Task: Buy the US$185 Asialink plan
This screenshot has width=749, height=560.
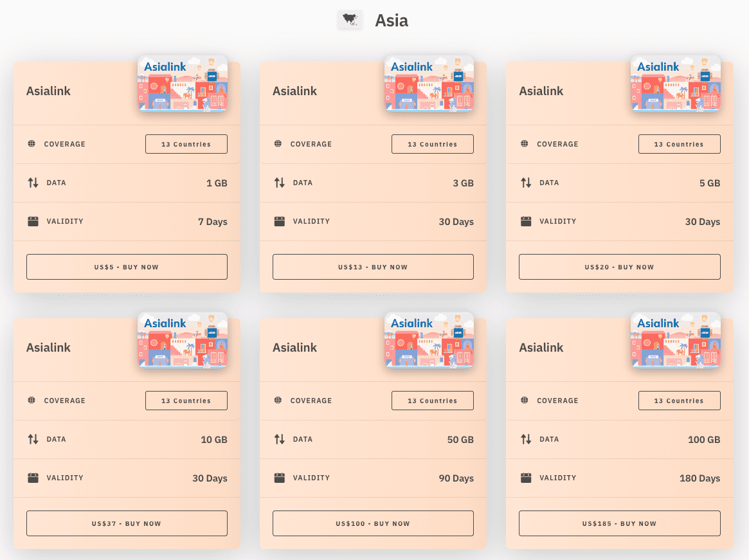Action: [619, 523]
